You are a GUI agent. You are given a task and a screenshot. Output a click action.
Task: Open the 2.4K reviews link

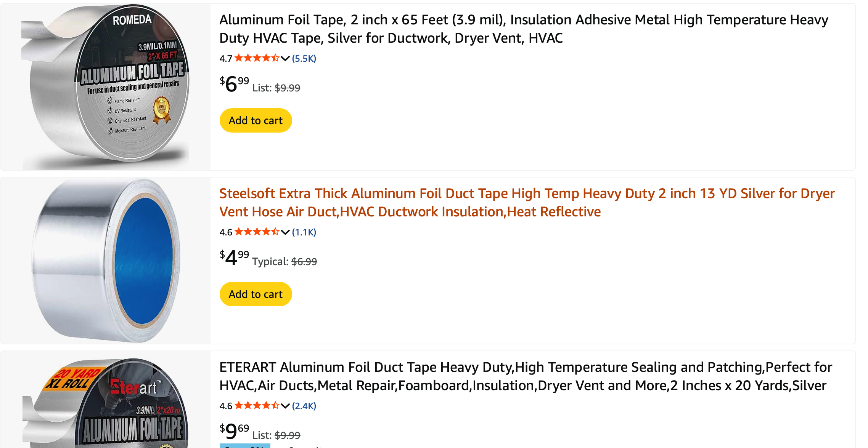(304, 406)
